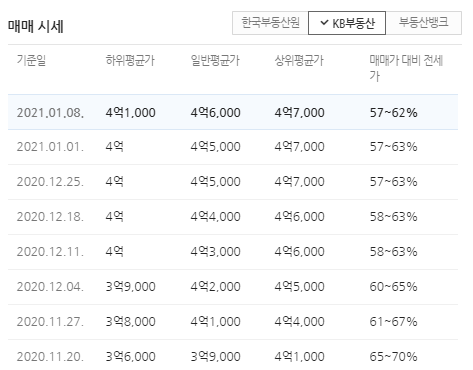This screenshot has width=473, height=370.
Task: Click the 4억4,000 upper average price
Action: 299,322
